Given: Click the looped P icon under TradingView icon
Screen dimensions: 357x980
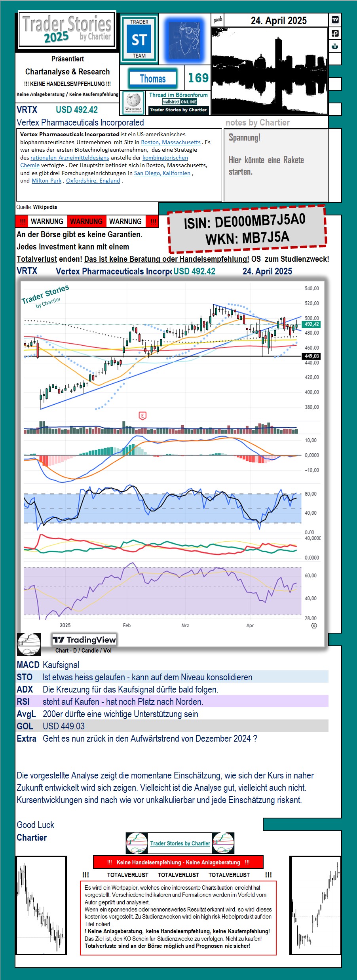Looking at the screenshot, I should click(335, 33).
